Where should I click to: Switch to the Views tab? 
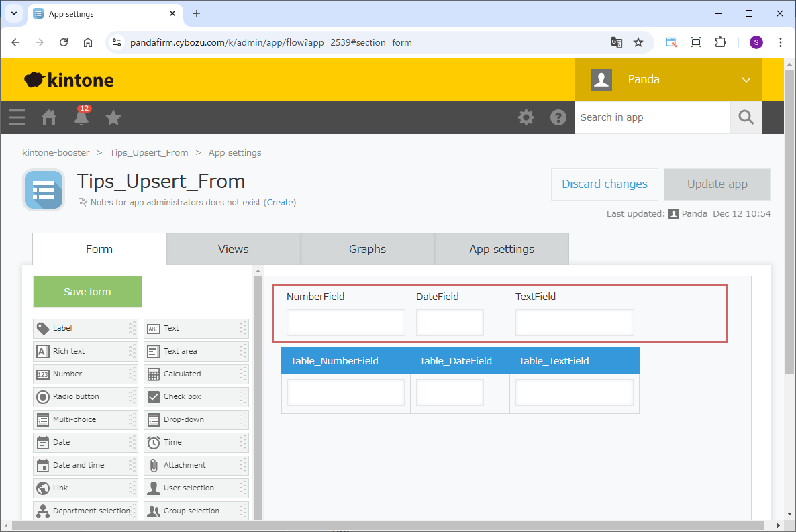[233, 249]
